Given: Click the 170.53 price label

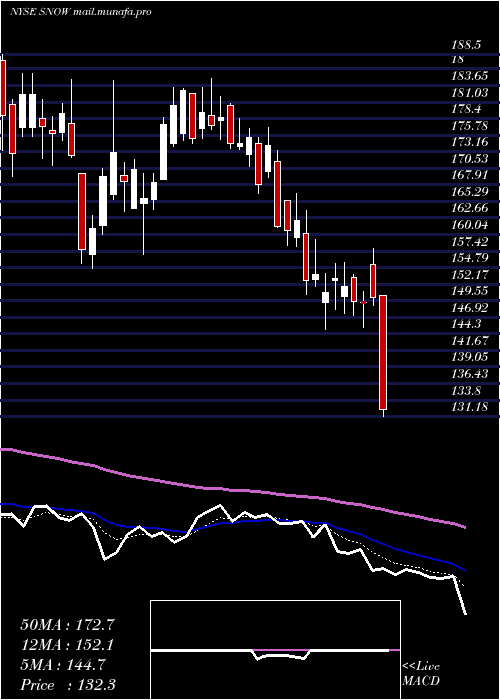Looking at the screenshot, I should 470,159.
